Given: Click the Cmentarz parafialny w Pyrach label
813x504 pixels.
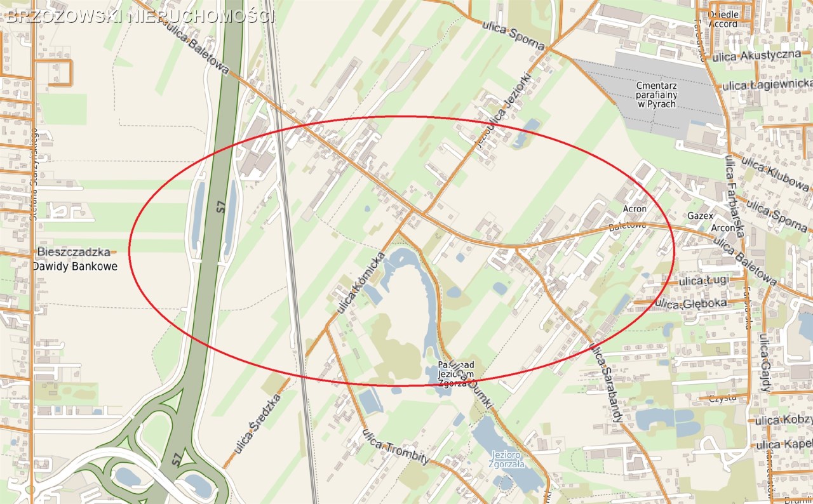Looking at the screenshot, I should pyautogui.click(x=657, y=94).
